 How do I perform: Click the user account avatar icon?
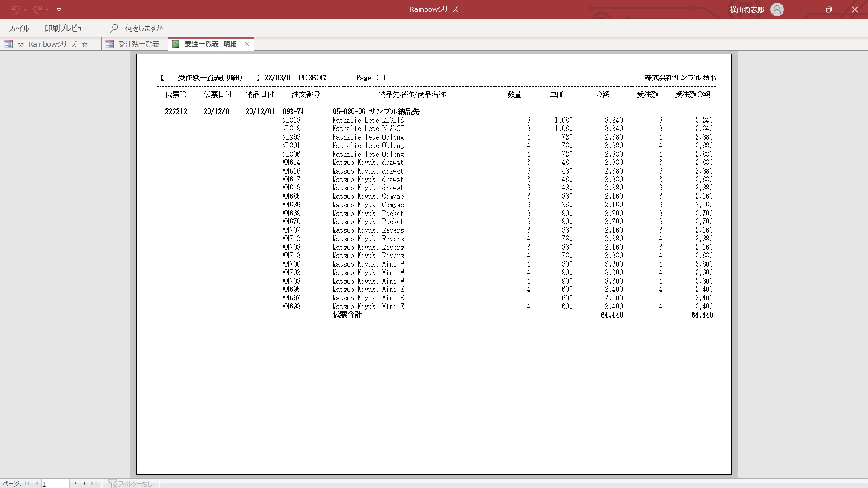coord(777,9)
